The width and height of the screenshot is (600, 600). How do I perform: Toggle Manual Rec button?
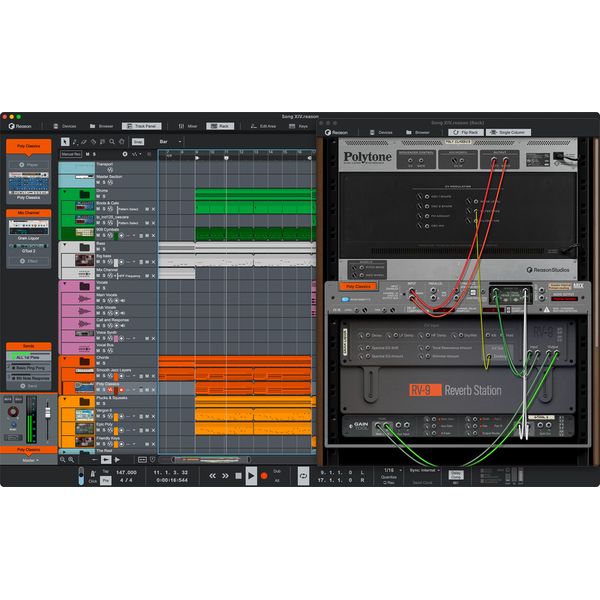click(x=71, y=154)
